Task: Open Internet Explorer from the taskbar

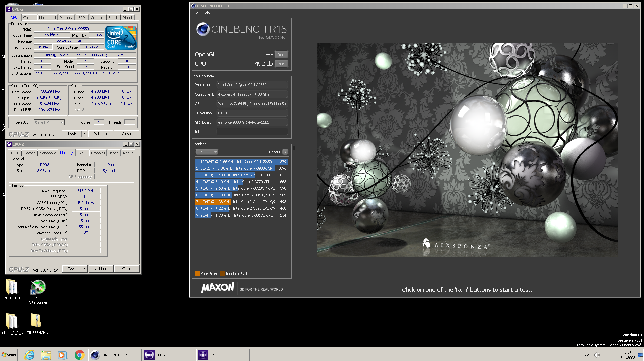Action: click(x=30, y=355)
